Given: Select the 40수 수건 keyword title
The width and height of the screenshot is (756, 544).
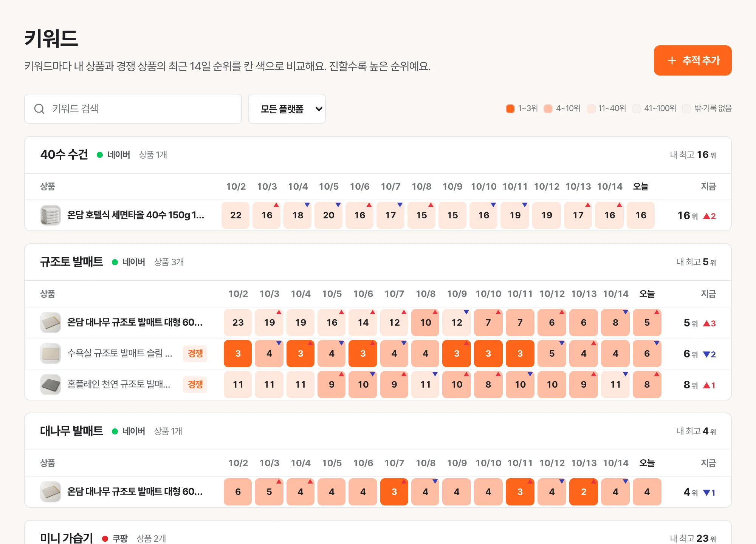Looking at the screenshot, I should coord(64,155).
